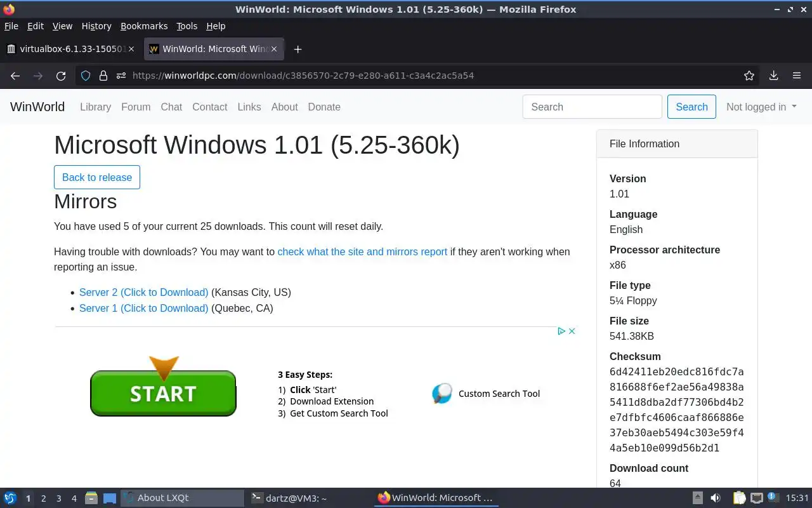812x508 pixels.
Task: Bookmark this page with the star icon
Action: [749, 76]
